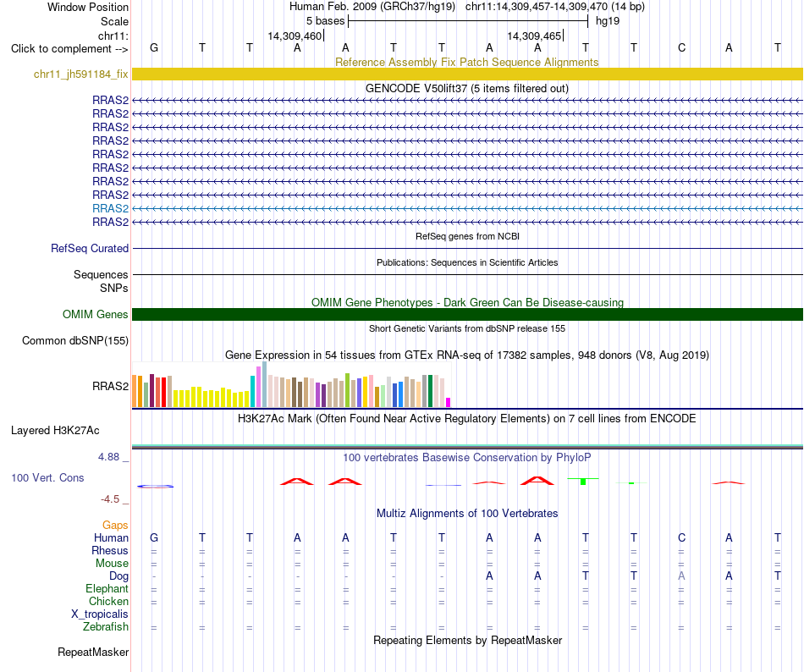
Task: Click the 14,309,460 position marker
Action: [295, 36]
